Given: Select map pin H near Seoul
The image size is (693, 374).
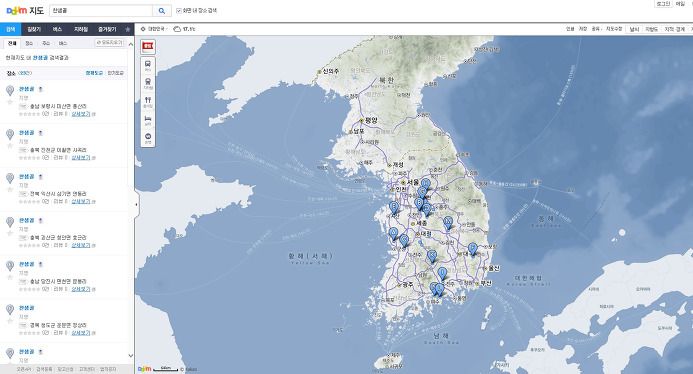Looking at the screenshot, I should point(425,185).
